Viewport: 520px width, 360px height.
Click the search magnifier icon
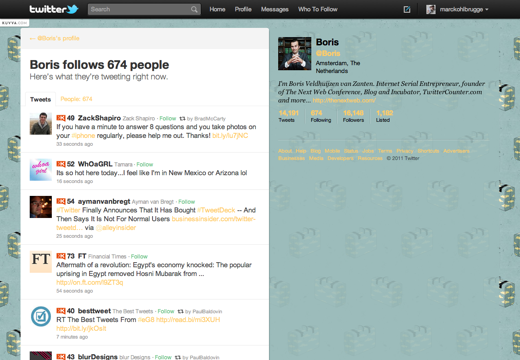[x=194, y=9]
